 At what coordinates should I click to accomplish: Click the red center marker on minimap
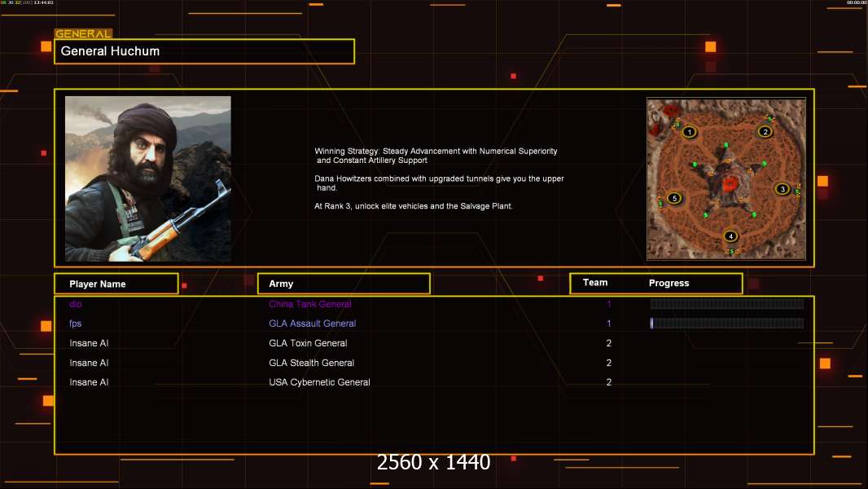[x=730, y=183]
